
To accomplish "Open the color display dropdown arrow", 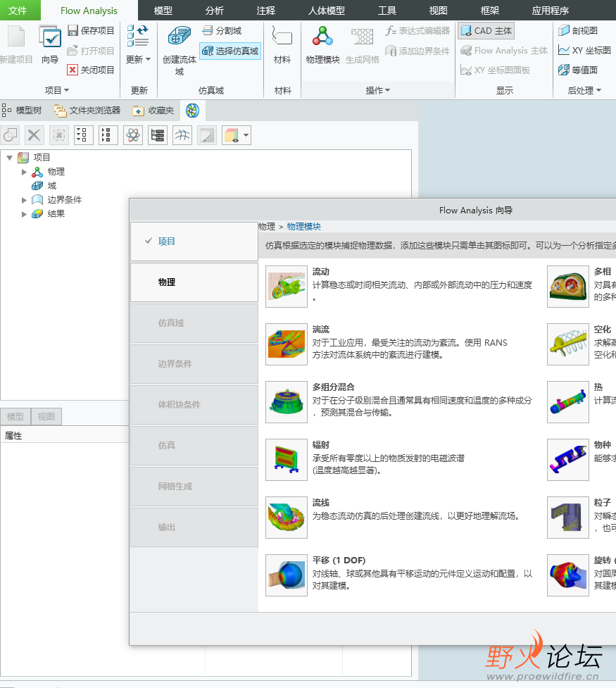I will 246,135.
